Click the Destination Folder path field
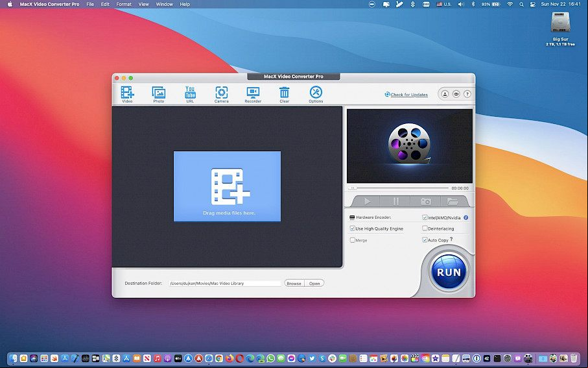588x368 pixels. [224, 284]
